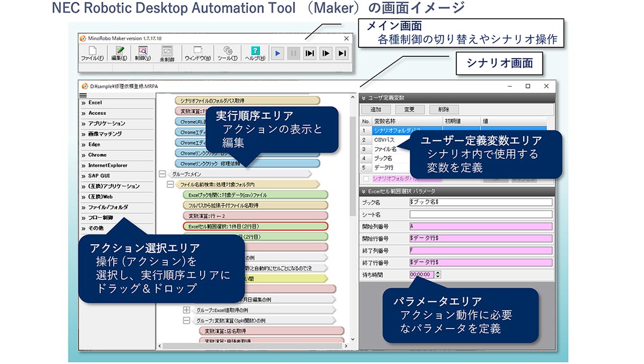Expand the Chrome action category
The width and height of the screenshot is (644, 364).
(115, 155)
